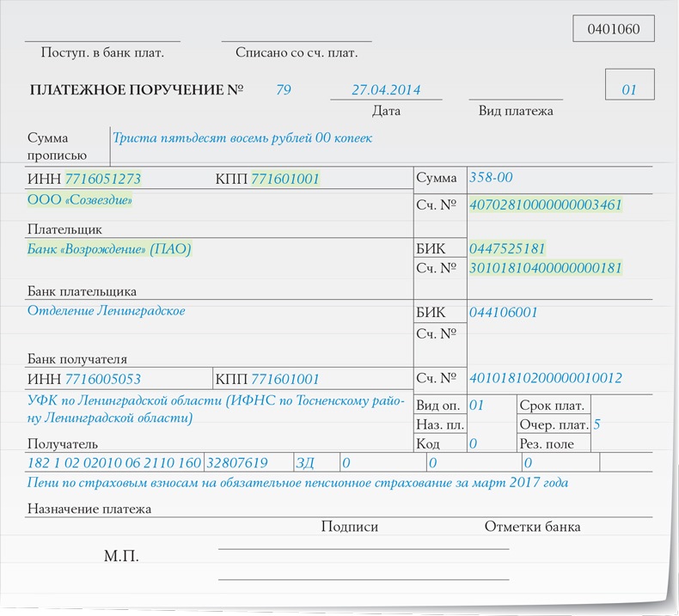Select Банк «Возрождение» (ПАО)
The height and width of the screenshot is (616, 679).
(109, 249)
